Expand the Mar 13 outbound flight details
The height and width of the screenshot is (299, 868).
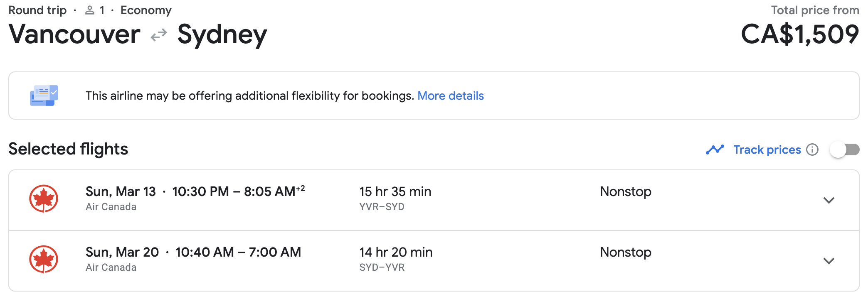(x=829, y=200)
